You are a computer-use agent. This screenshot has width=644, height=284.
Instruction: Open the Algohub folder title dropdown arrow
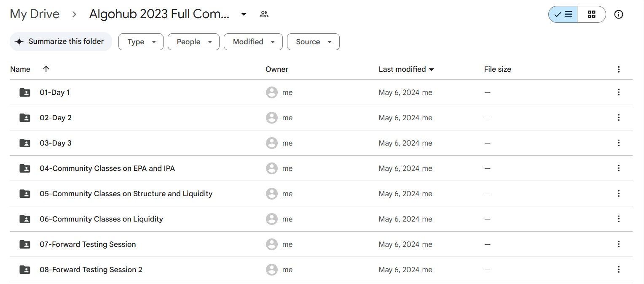click(x=244, y=14)
